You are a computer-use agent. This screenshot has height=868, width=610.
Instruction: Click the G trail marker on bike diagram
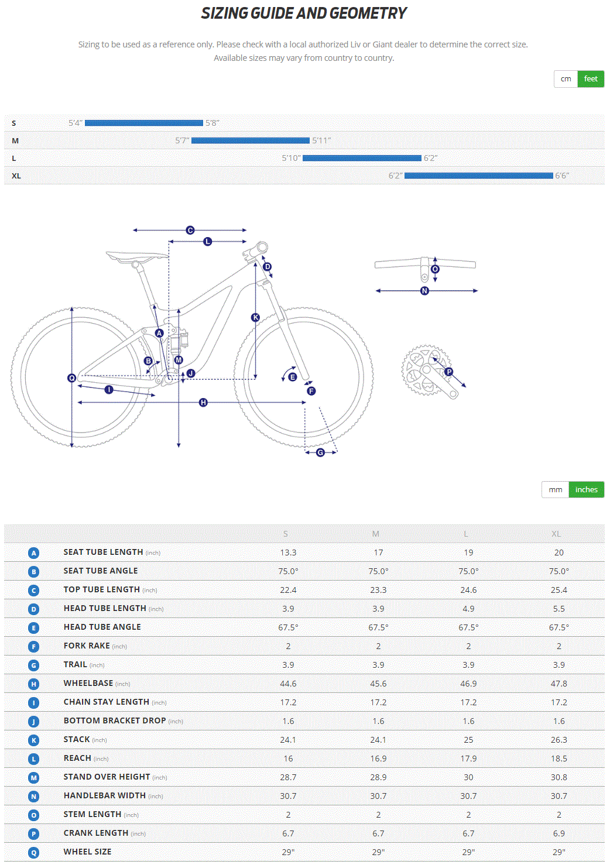(320, 452)
